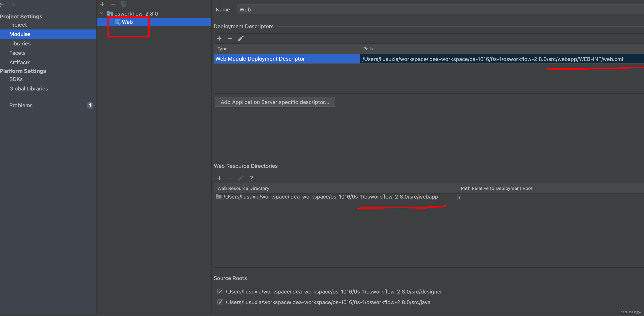Select the Modules settings category

[20, 34]
